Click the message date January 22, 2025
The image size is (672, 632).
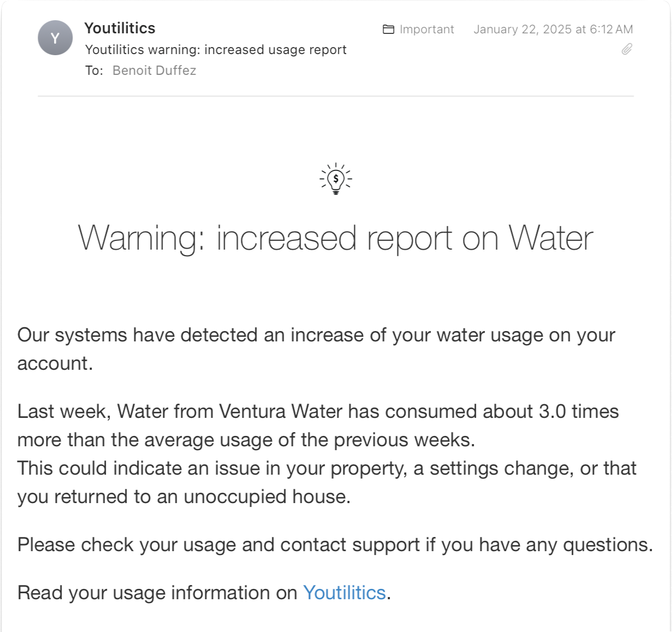(552, 29)
